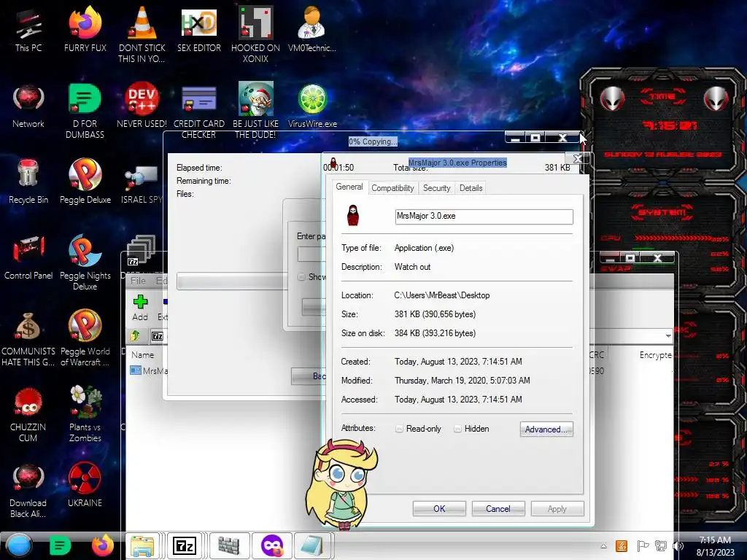
Task: Open the green notes taskbar icon
Action: coord(60,545)
